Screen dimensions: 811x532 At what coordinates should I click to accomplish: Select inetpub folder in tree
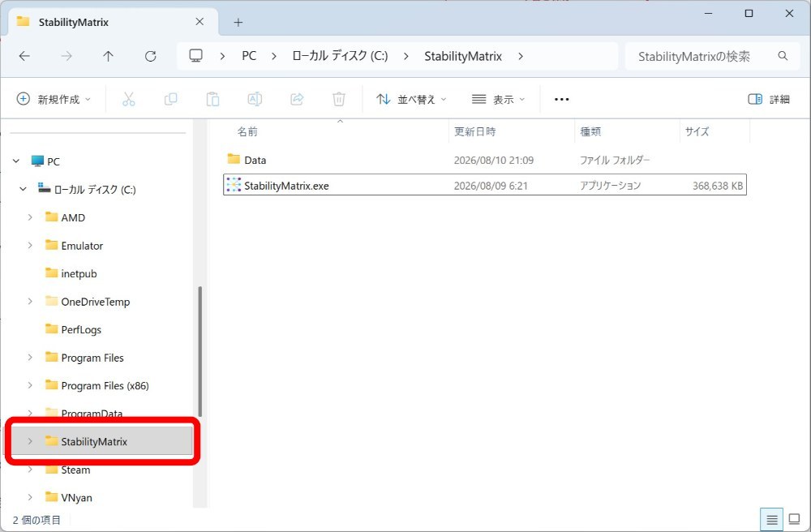coord(79,273)
